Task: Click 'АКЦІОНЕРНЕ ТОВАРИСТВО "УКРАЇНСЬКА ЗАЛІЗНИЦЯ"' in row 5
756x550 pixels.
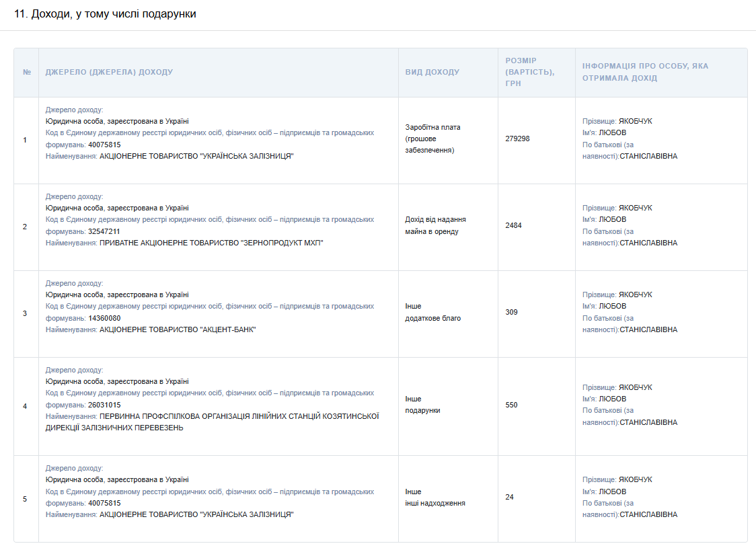Action: point(196,515)
